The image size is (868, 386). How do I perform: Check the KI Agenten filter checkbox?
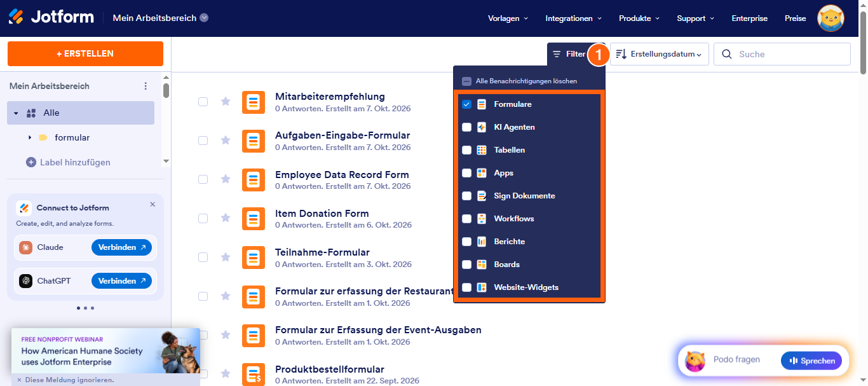[x=466, y=127]
